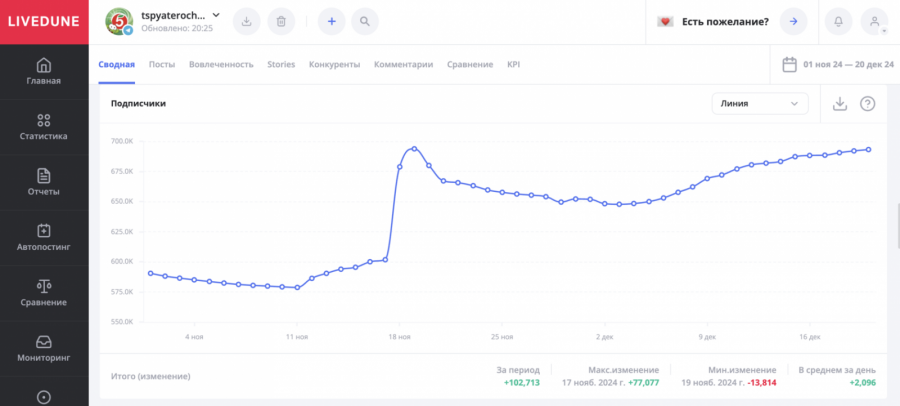Click the Есть пожелание arrow button

[x=793, y=21]
